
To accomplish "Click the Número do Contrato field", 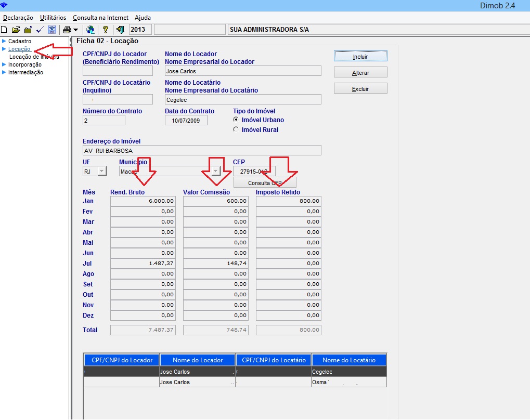I will click(104, 120).
